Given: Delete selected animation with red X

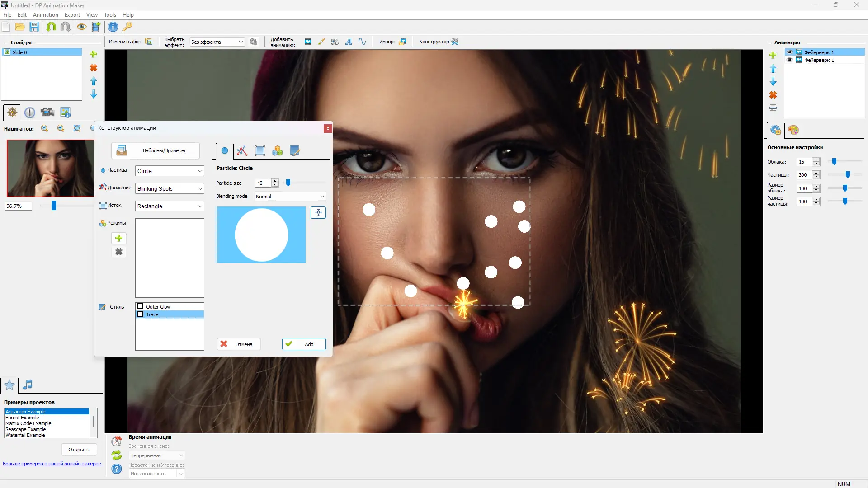Looking at the screenshot, I should pyautogui.click(x=773, y=95).
